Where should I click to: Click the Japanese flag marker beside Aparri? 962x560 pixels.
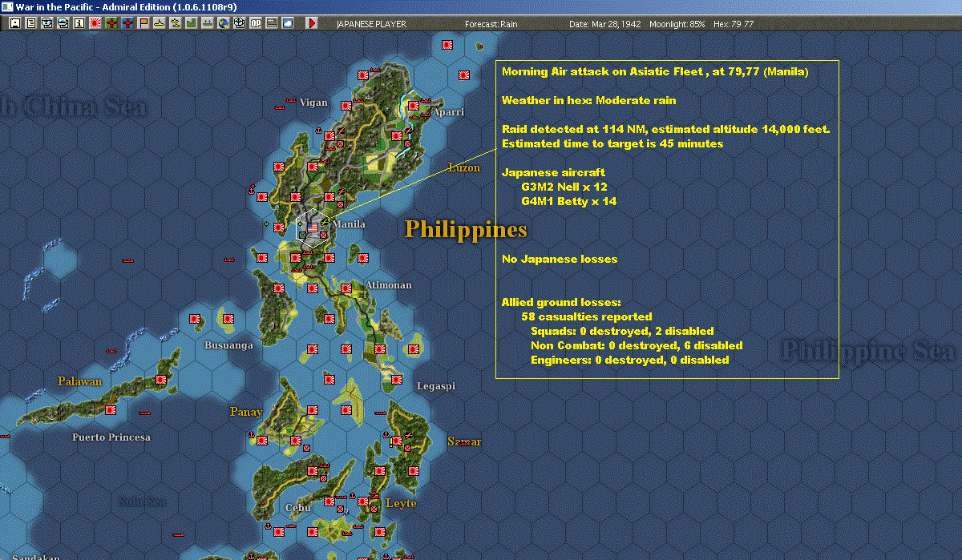(x=414, y=105)
